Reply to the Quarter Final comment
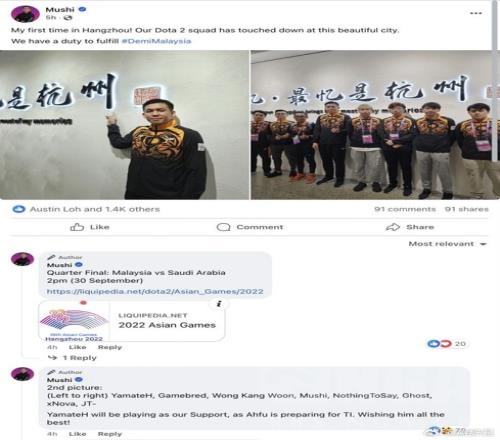Screen dimensions: 500x440 110,347
